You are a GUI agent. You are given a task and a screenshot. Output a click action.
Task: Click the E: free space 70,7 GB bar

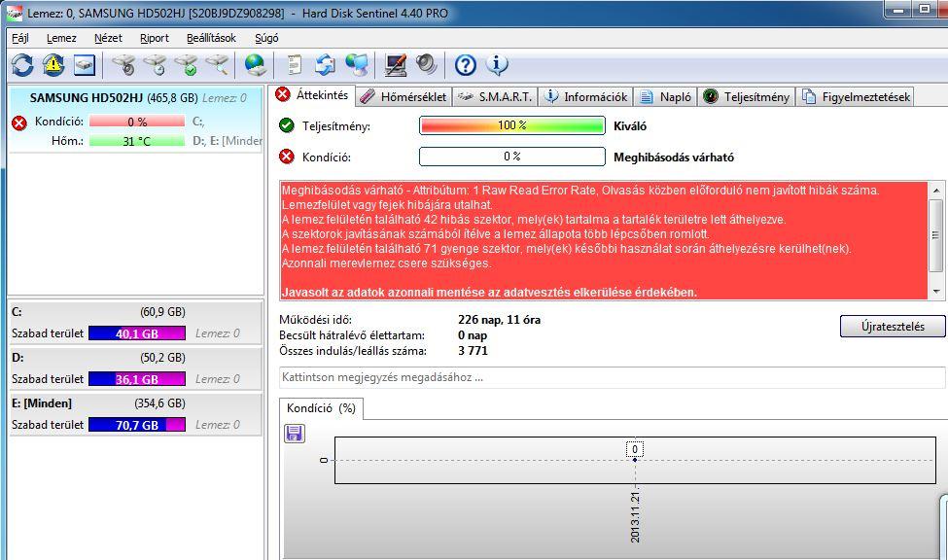click(x=137, y=425)
